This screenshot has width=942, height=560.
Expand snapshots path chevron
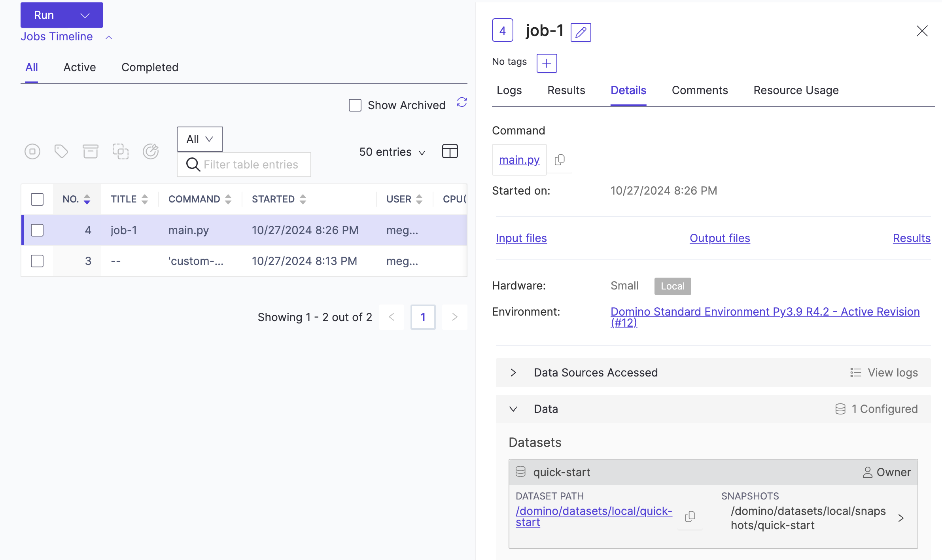901,518
